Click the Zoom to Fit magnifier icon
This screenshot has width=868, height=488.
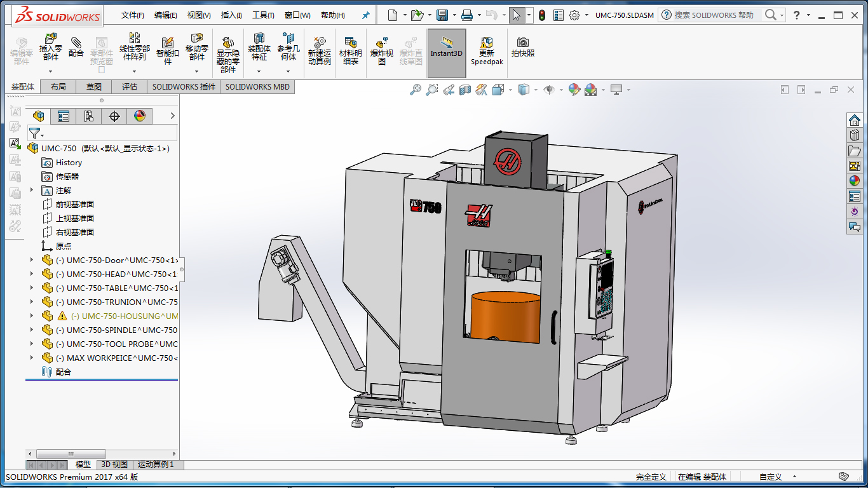click(415, 90)
